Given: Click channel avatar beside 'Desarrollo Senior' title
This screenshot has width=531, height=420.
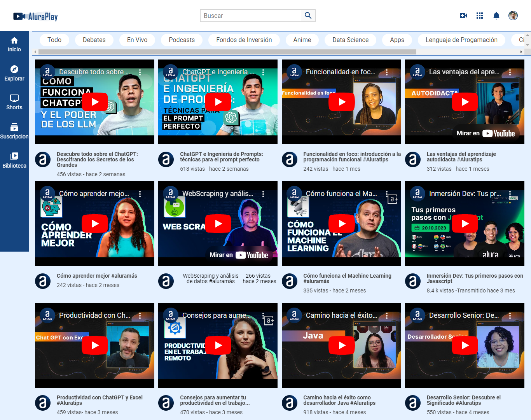Looking at the screenshot, I should [x=413, y=403].
